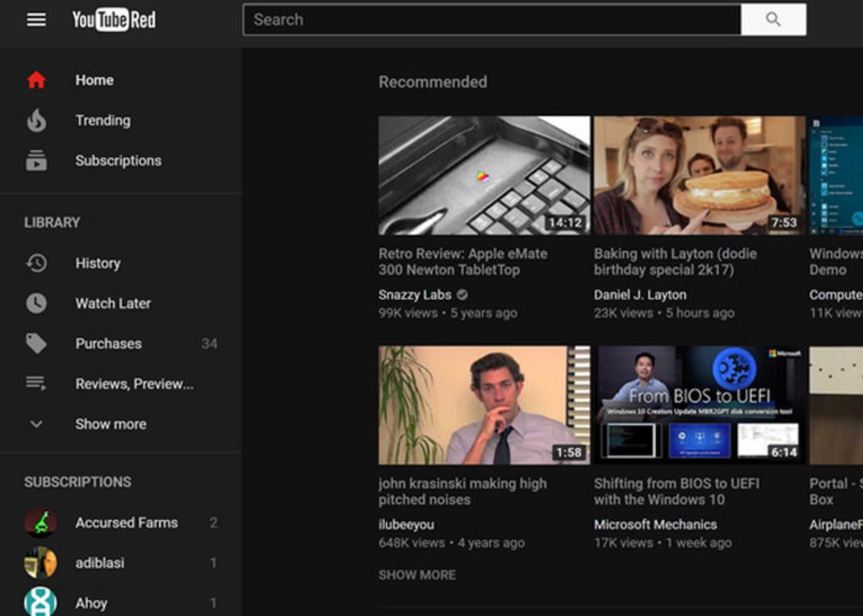Open the hamburger guide menu

pyautogui.click(x=36, y=20)
